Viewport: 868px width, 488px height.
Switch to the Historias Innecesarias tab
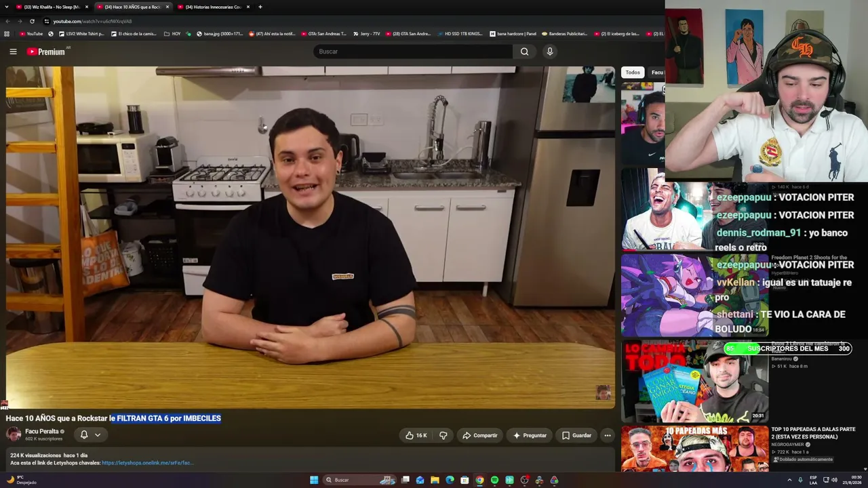[213, 7]
